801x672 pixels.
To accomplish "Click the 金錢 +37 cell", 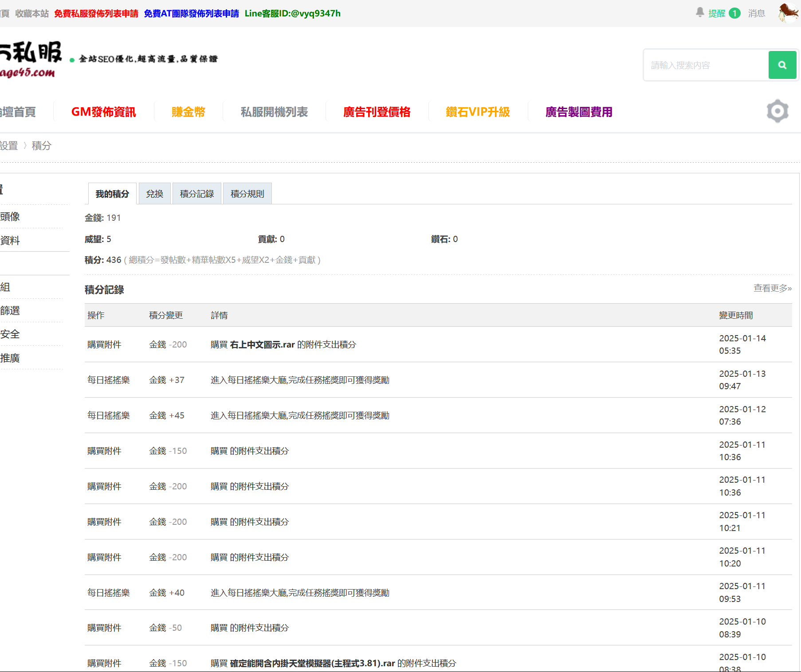I will pyautogui.click(x=167, y=380).
